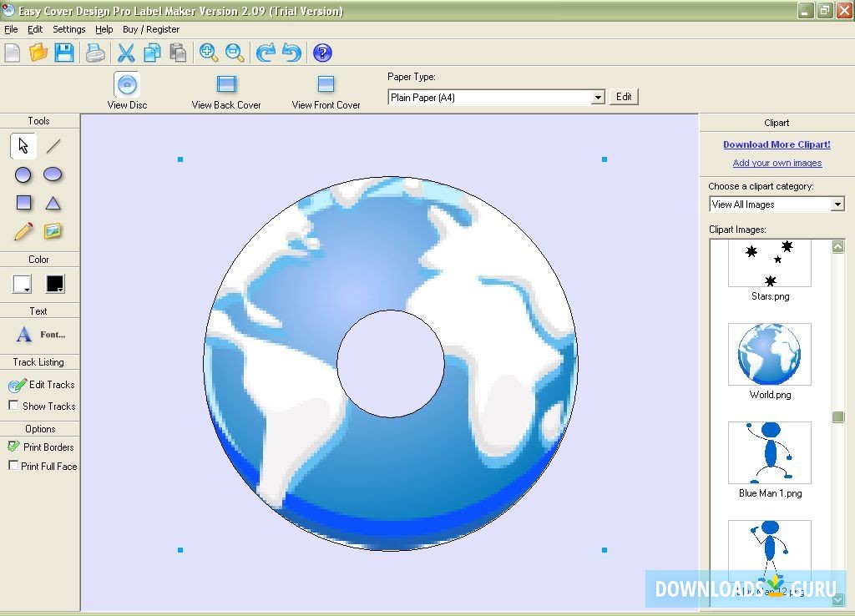Click the Download More Clipart link
Screen dimensions: 855x616
click(x=777, y=144)
